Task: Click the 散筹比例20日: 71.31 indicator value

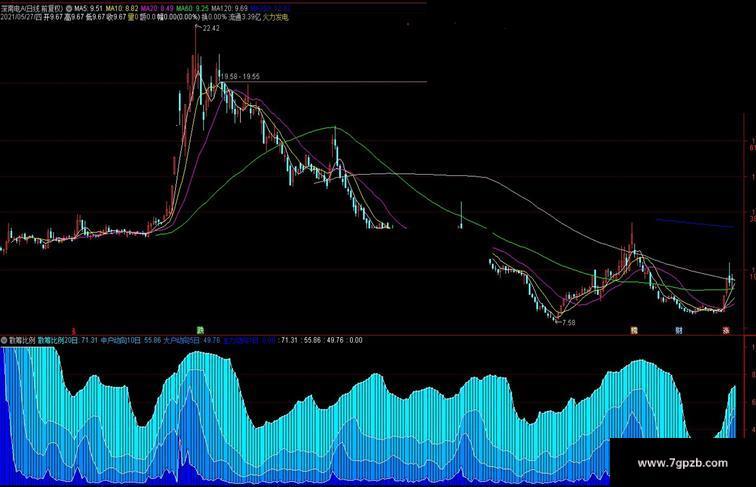Action: point(68,340)
